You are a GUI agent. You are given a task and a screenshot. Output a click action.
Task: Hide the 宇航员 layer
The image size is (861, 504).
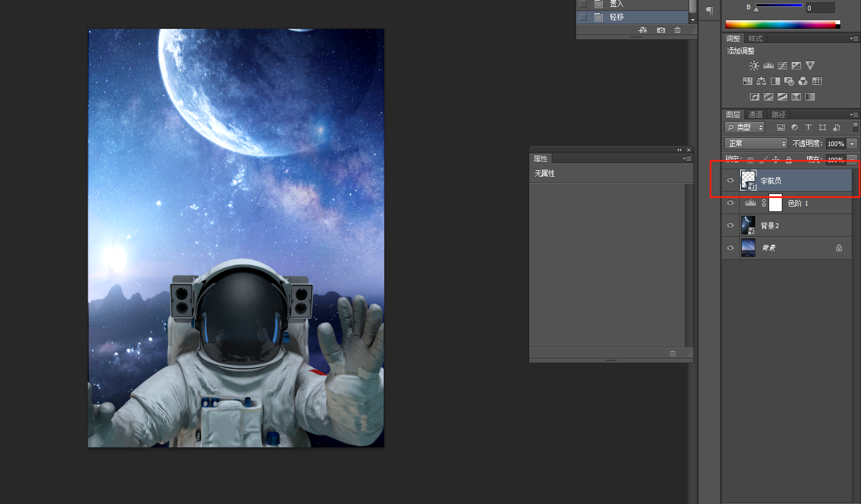(730, 181)
